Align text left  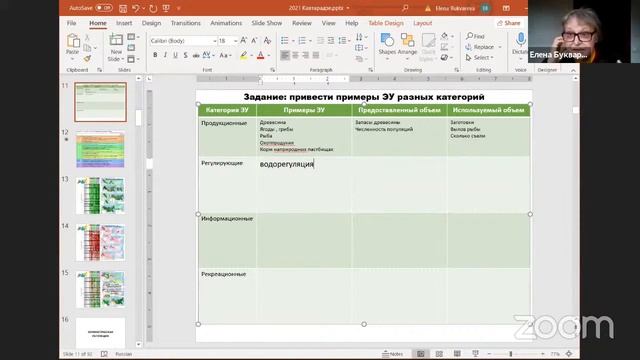click(285, 55)
